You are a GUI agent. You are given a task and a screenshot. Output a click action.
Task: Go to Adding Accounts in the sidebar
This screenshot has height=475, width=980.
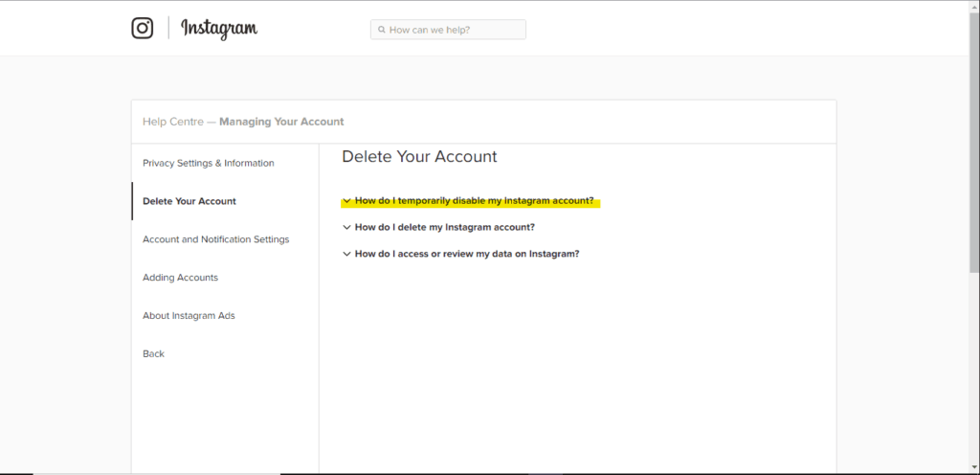180,278
